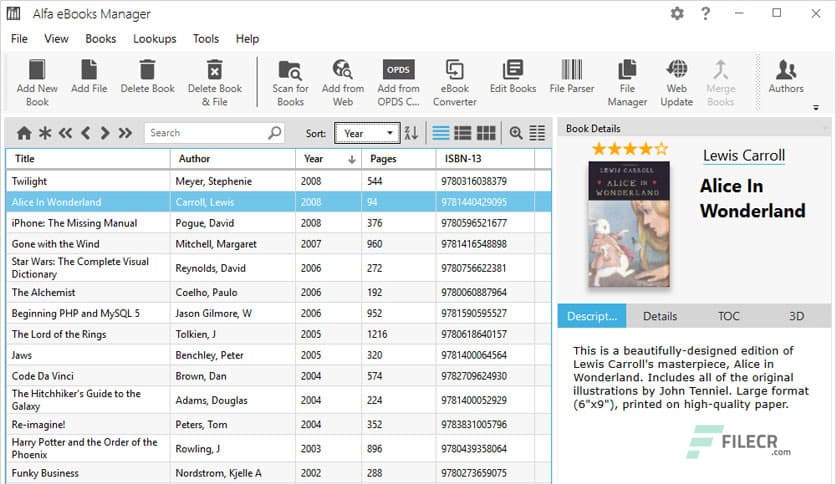
Task: Click the Alice in Wonderland cover thumbnail
Action: [x=629, y=224]
